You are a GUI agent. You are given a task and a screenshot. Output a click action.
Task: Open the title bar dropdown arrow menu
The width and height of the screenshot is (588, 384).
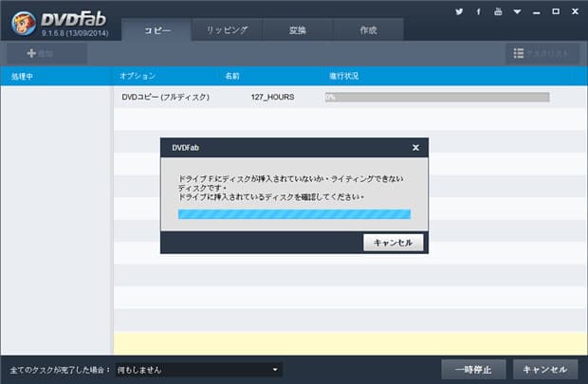click(516, 12)
